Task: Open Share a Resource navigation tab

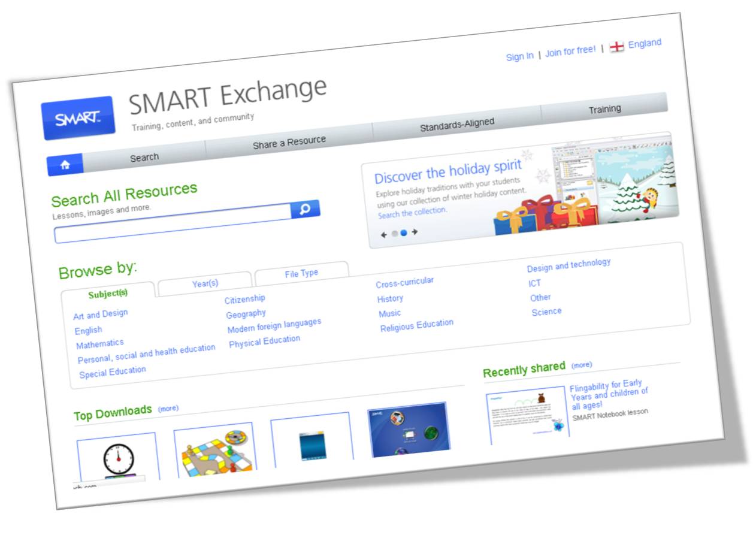Action: point(289,142)
